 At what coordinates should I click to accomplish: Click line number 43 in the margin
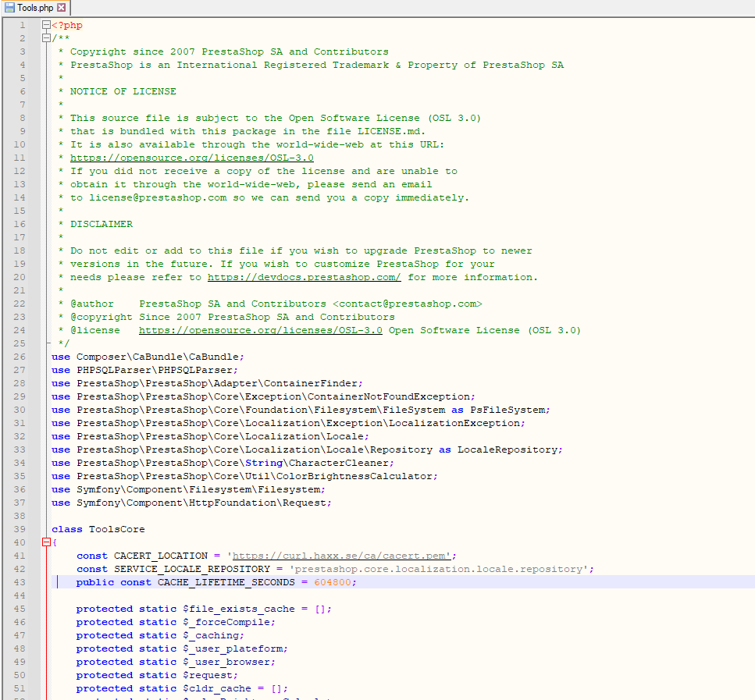20,581
